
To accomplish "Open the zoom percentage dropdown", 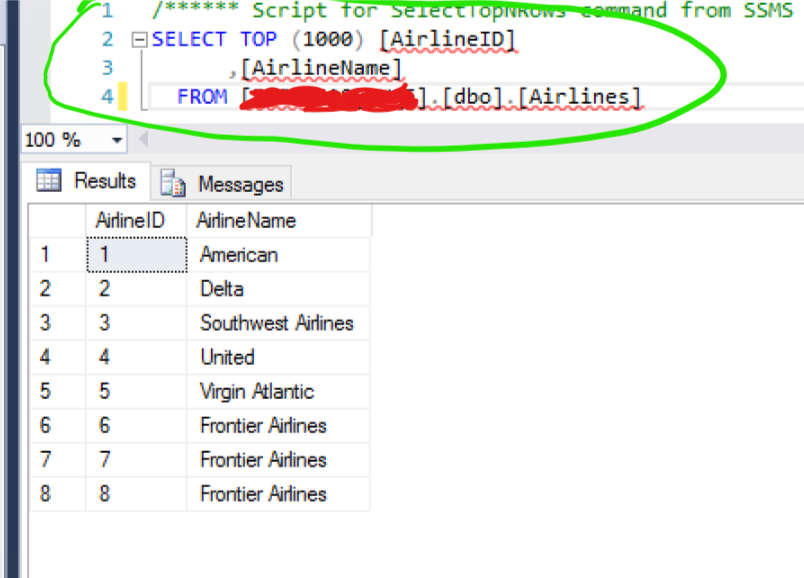I will point(117,140).
